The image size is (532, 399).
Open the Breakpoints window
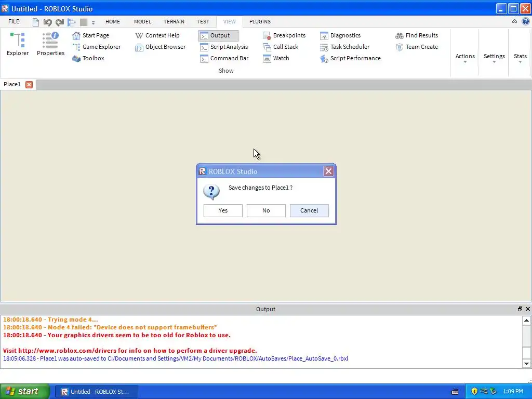284,35
